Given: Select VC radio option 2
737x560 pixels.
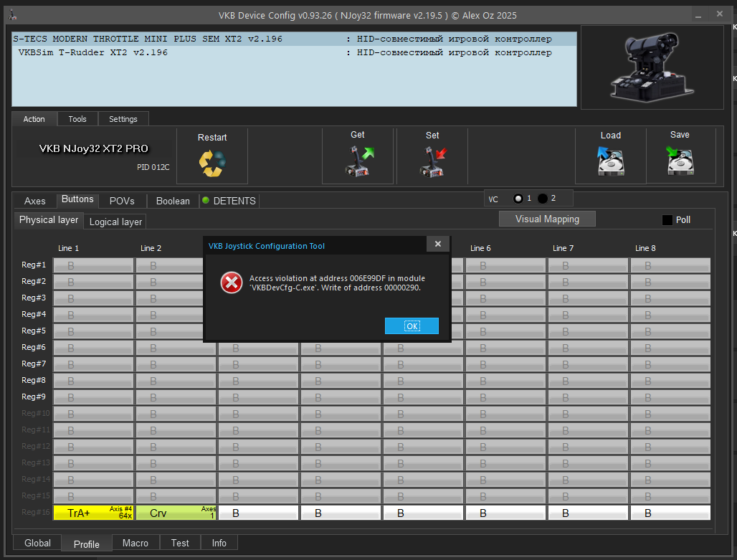Looking at the screenshot, I should (x=543, y=199).
